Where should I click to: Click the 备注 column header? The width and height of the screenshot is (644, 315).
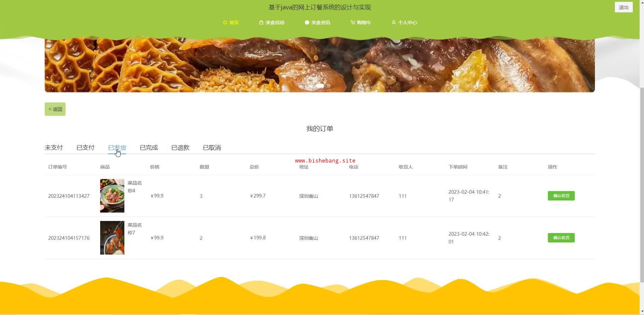[503, 167]
